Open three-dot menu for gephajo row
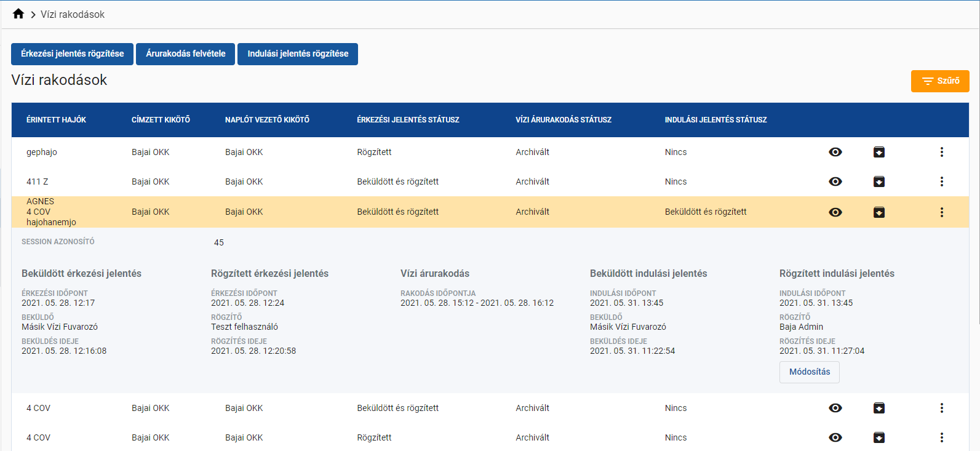 click(941, 152)
